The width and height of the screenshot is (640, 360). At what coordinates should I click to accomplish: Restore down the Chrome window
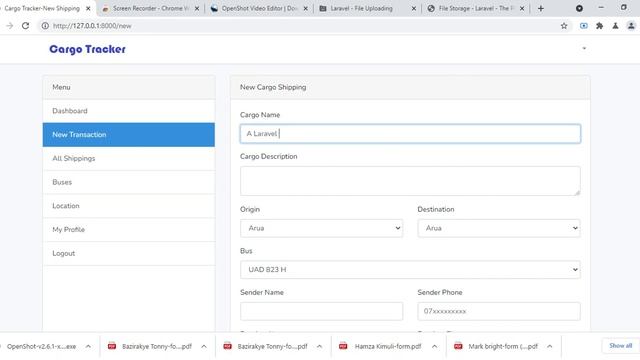click(x=624, y=8)
